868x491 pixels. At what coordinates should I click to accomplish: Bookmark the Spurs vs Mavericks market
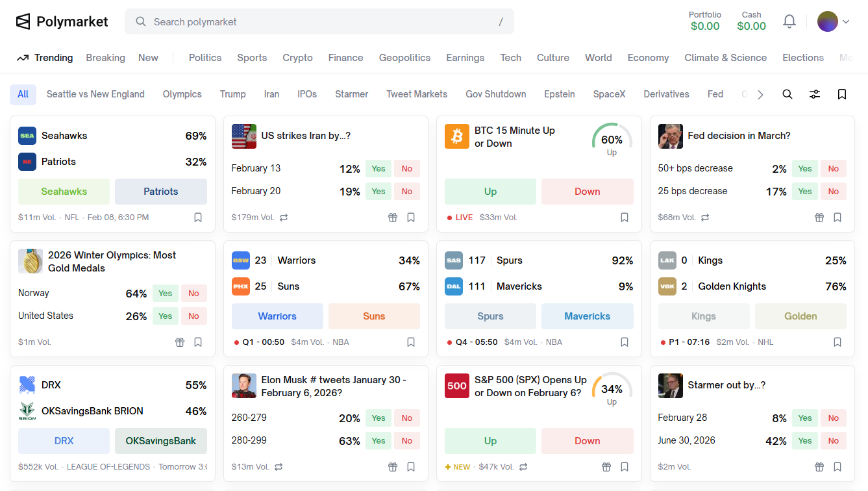625,342
